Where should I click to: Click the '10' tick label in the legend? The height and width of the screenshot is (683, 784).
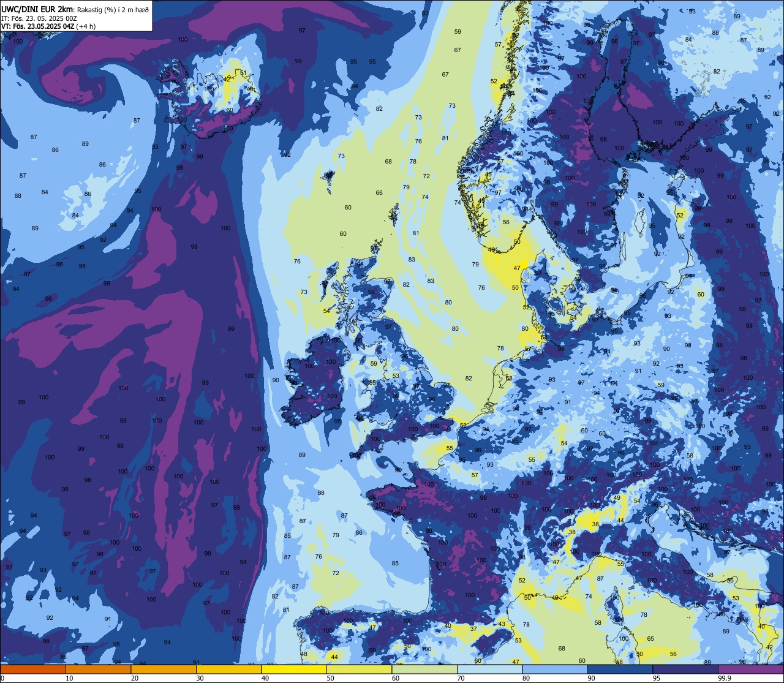click(69, 678)
